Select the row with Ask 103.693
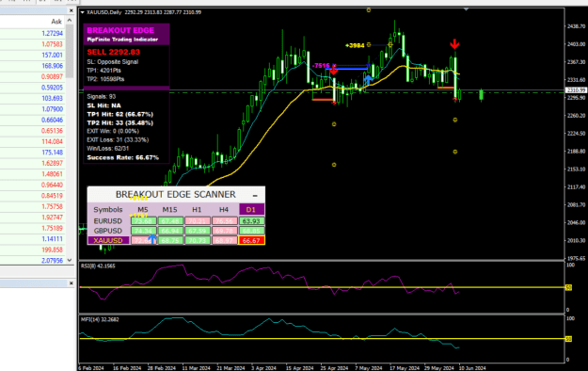 tap(33, 98)
